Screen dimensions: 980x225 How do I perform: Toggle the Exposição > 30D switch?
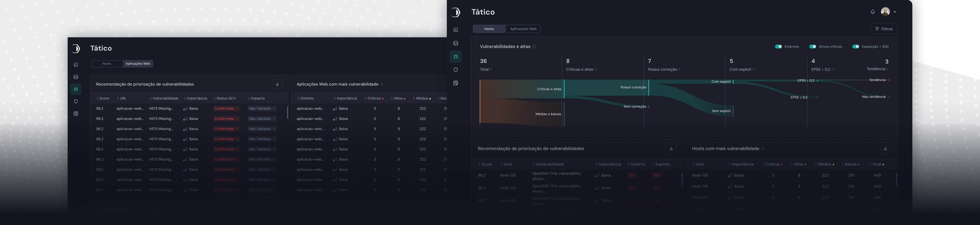(856, 47)
